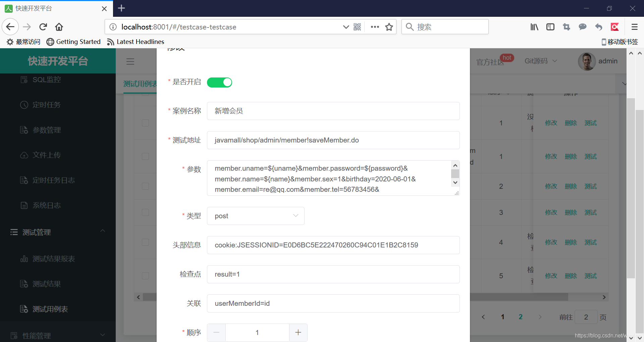Click the pagination previous page arrow

(x=483, y=317)
